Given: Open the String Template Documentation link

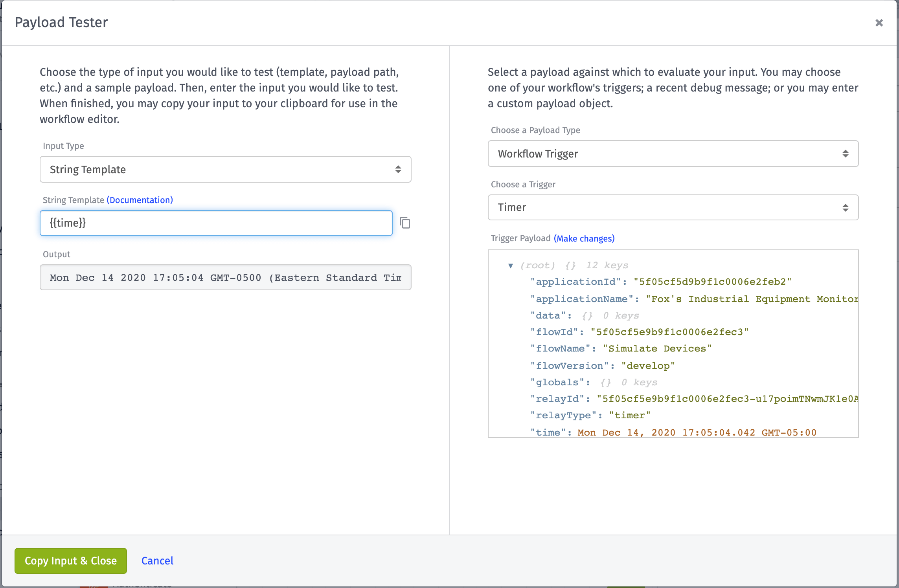Looking at the screenshot, I should click(140, 200).
